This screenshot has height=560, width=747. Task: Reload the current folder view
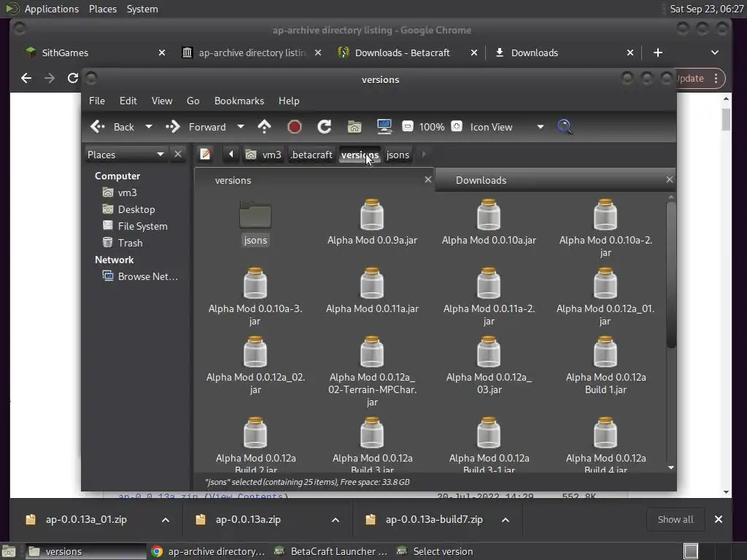(325, 127)
